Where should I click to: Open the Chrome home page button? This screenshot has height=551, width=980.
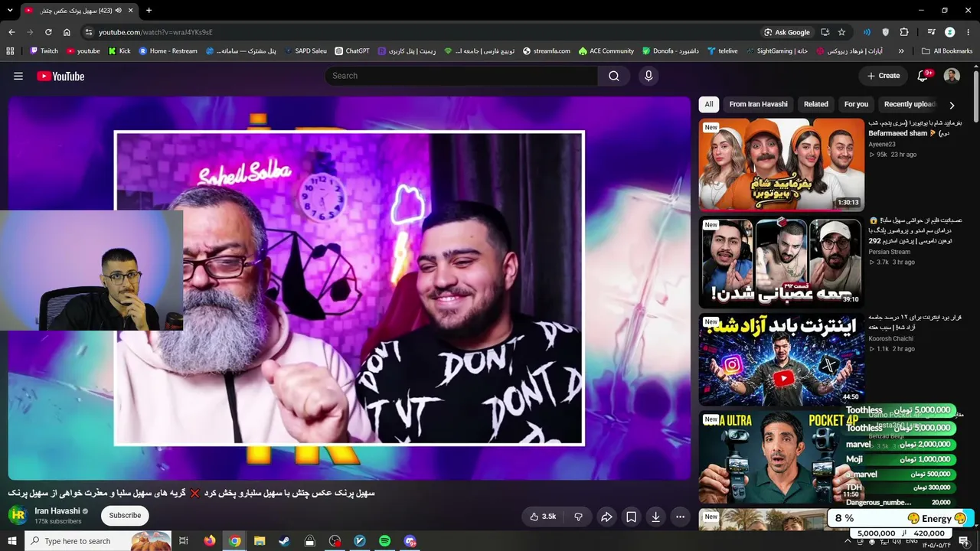point(67,32)
